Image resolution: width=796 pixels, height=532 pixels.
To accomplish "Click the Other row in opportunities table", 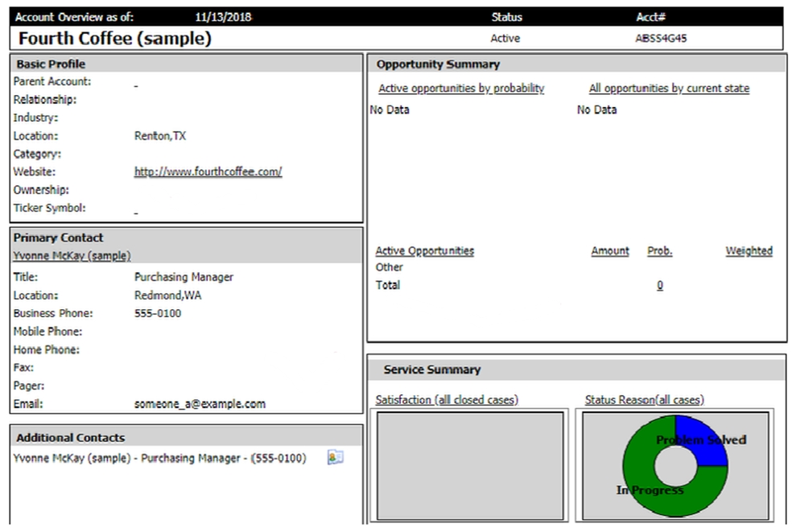I will (389, 267).
